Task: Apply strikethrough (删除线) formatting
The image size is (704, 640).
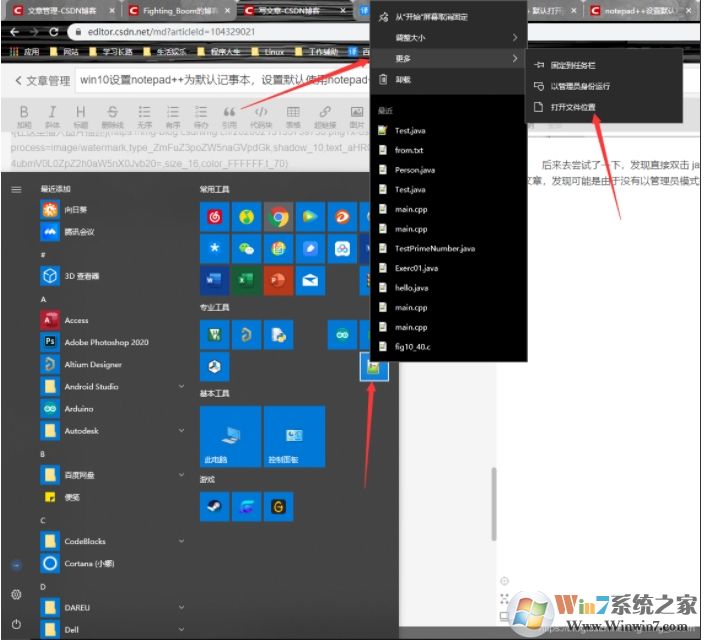Action: pos(112,116)
